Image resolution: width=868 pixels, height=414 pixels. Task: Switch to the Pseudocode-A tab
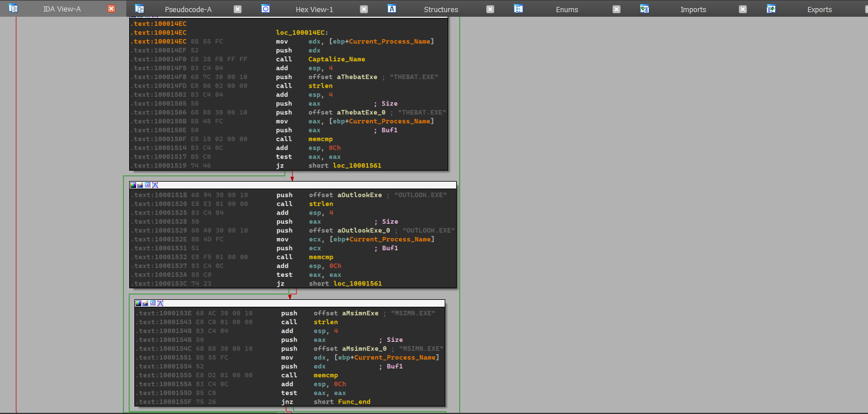point(188,9)
